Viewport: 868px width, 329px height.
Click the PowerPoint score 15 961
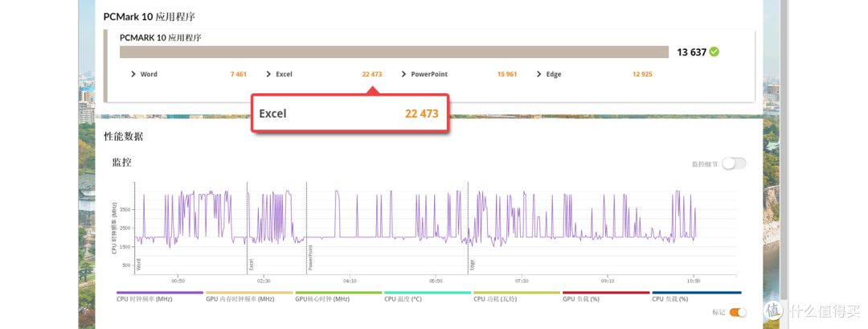pos(507,74)
